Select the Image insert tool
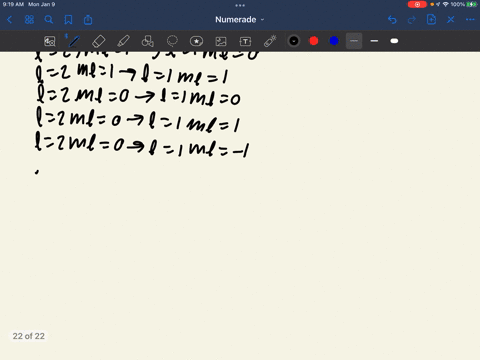This screenshot has width=480, height=360. pyautogui.click(x=221, y=41)
